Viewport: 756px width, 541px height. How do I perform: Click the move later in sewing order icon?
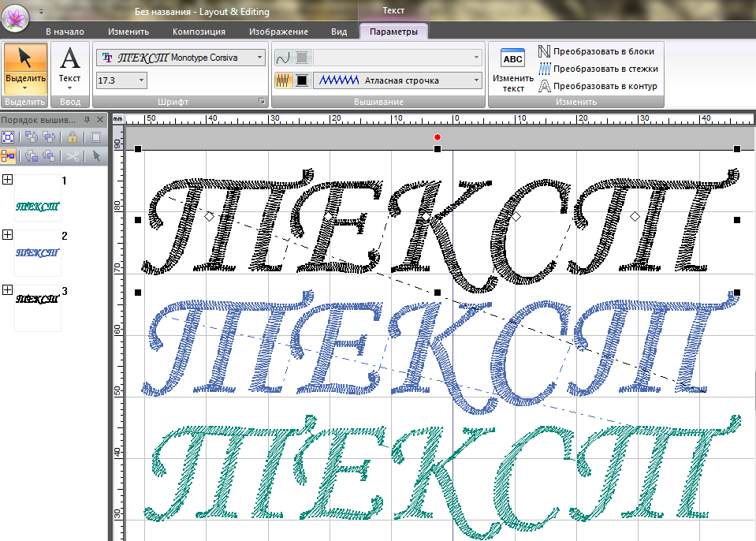coord(49,155)
